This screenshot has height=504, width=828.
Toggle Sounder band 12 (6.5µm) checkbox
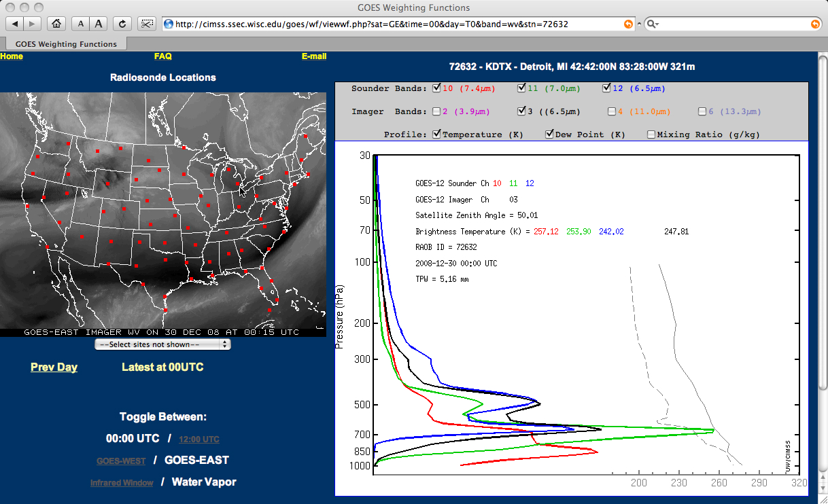coord(606,88)
